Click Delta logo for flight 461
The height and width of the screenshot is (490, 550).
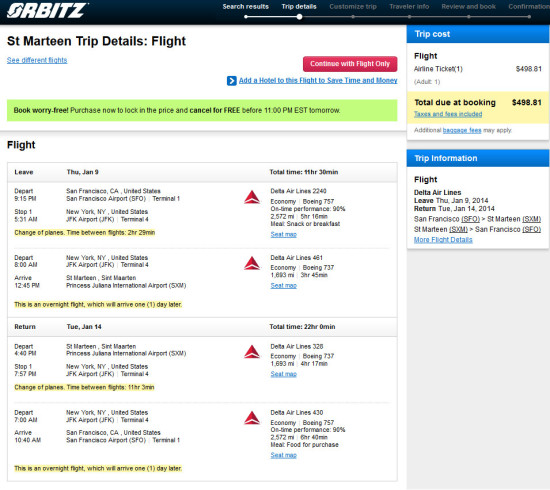click(x=252, y=263)
